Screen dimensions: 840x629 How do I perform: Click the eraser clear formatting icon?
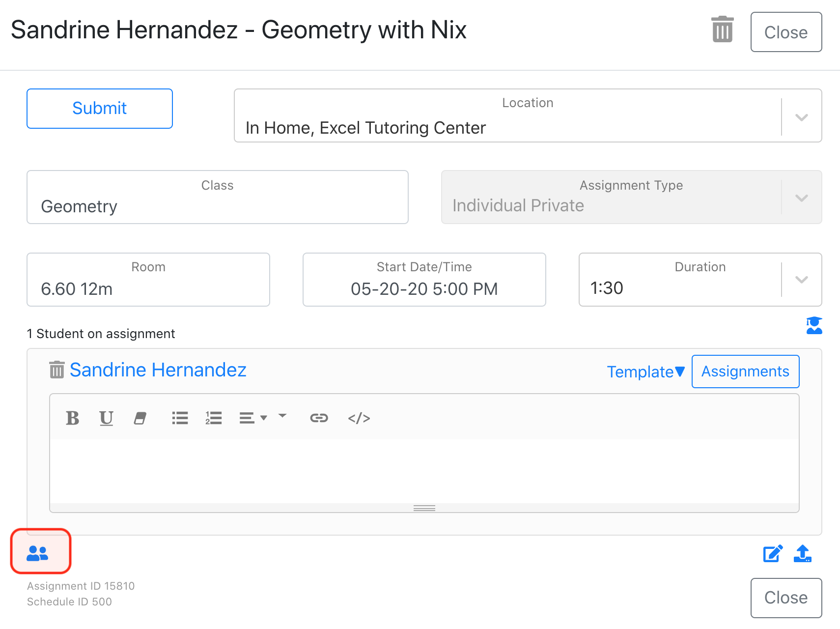tap(140, 418)
